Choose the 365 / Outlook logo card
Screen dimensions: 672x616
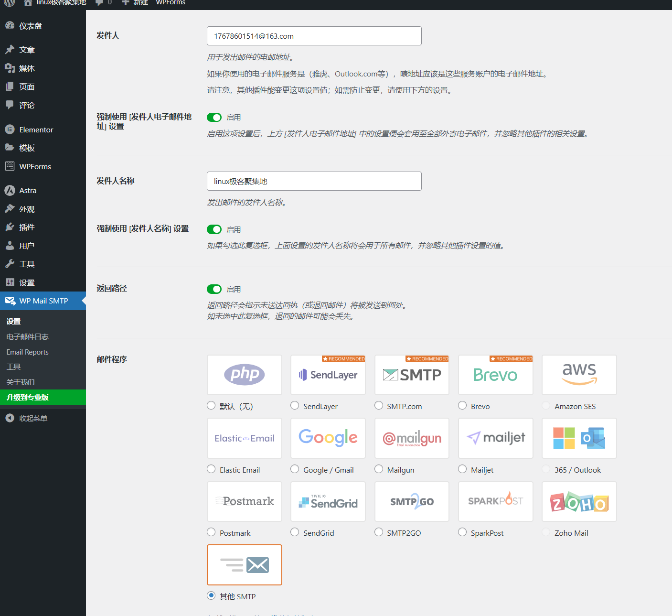coord(579,438)
